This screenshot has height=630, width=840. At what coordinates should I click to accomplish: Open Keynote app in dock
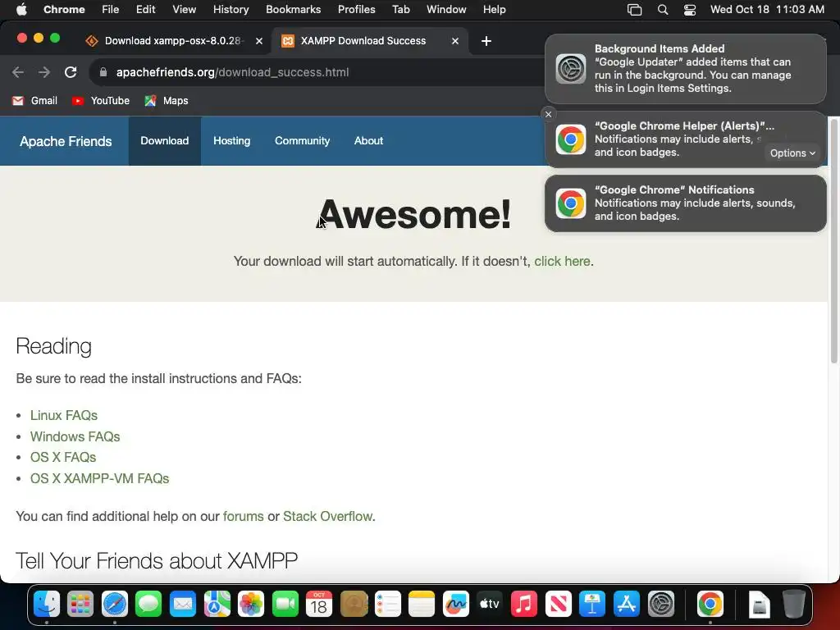click(592, 605)
